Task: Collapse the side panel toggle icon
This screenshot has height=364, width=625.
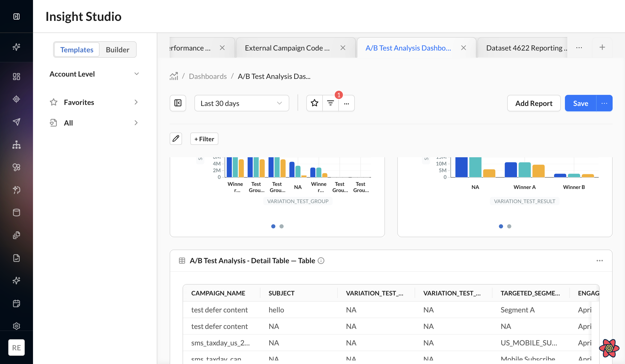Action: pyautogui.click(x=178, y=103)
